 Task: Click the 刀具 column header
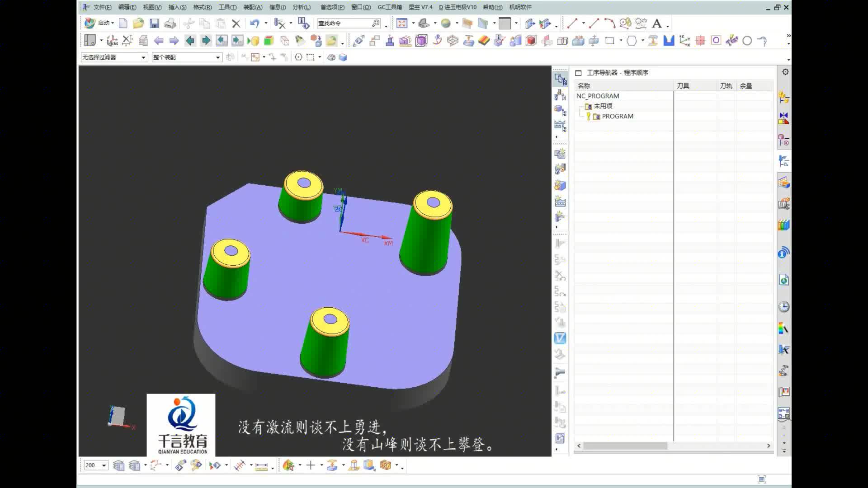(x=695, y=86)
